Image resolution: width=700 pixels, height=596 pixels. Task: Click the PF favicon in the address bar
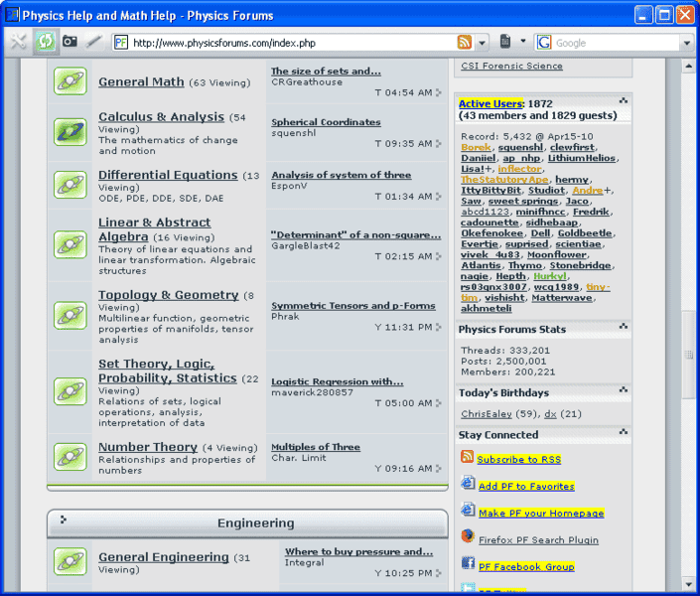121,43
